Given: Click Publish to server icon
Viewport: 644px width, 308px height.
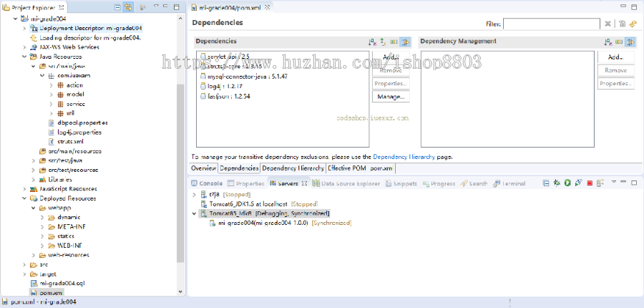Looking at the screenshot, I should click(x=600, y=183).
